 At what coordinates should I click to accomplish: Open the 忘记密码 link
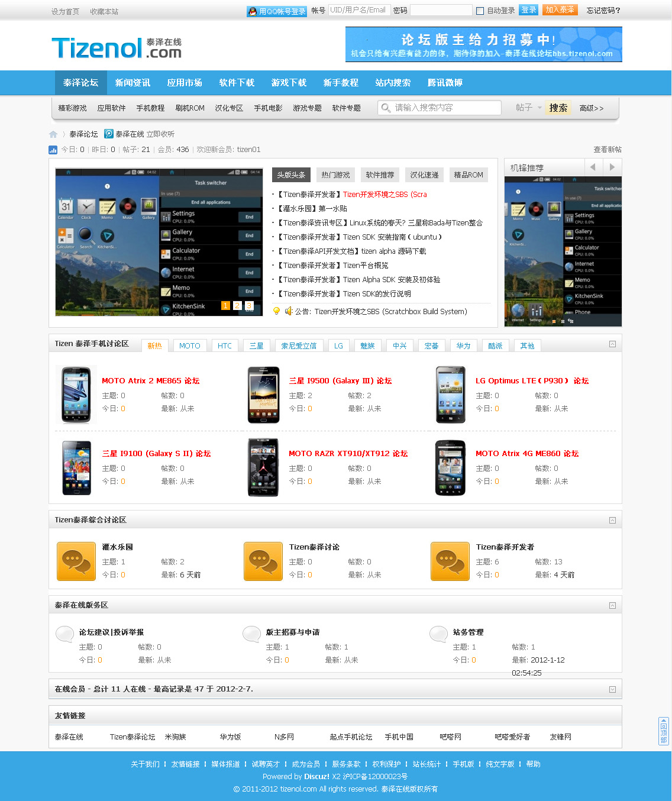pos(603,11)
